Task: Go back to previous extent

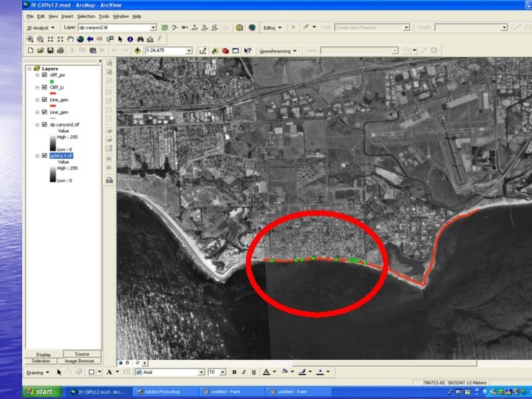Action: point(90,39)
